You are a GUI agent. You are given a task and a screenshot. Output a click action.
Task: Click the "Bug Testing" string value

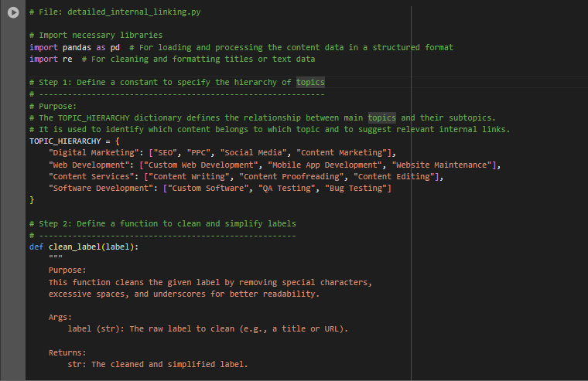[356, 189]
